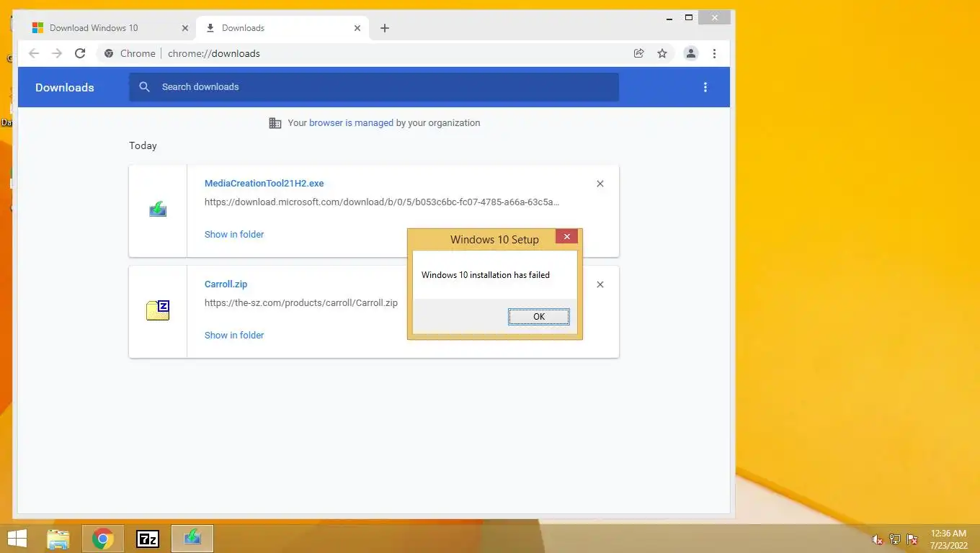
Task: Remove Carroll.zip from list
Action: click(x=600, y=284)
